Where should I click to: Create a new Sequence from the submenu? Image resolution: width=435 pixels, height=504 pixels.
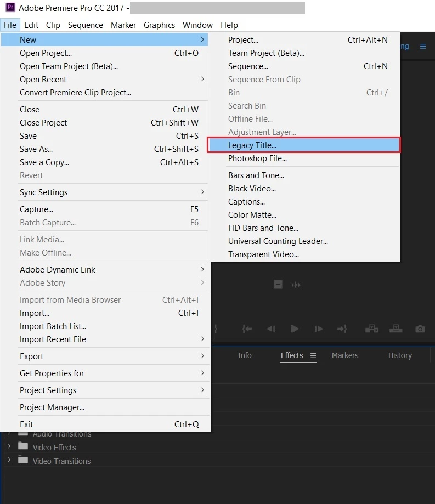coord(304,66)
